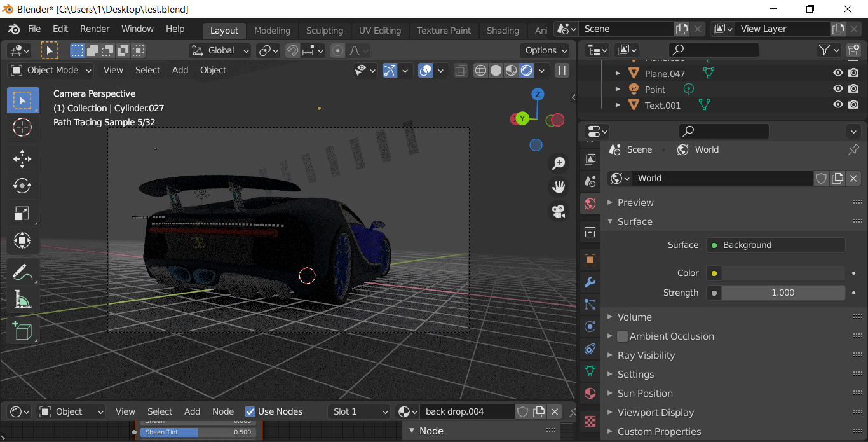
Task: Select the 3D Cursor tool
Action: (x=22, y=127)
